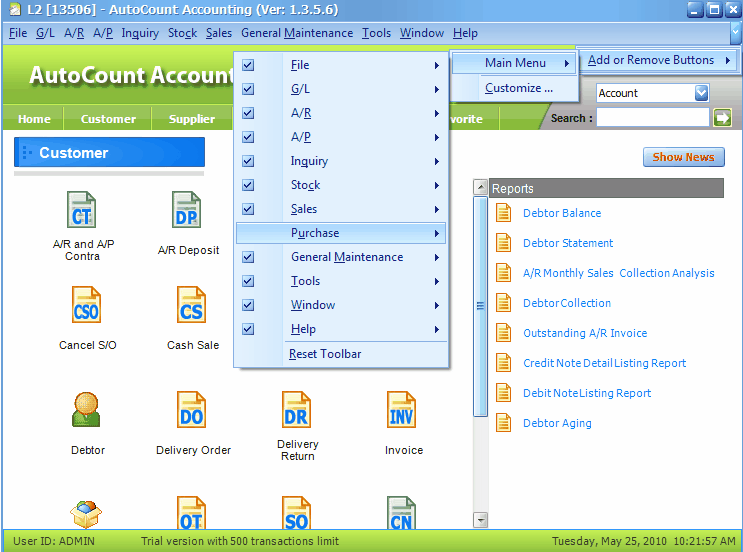This screenshot has width=743, height=552.
Task: Click the reports panel scrollbar thumb
Action: point(480,307)
